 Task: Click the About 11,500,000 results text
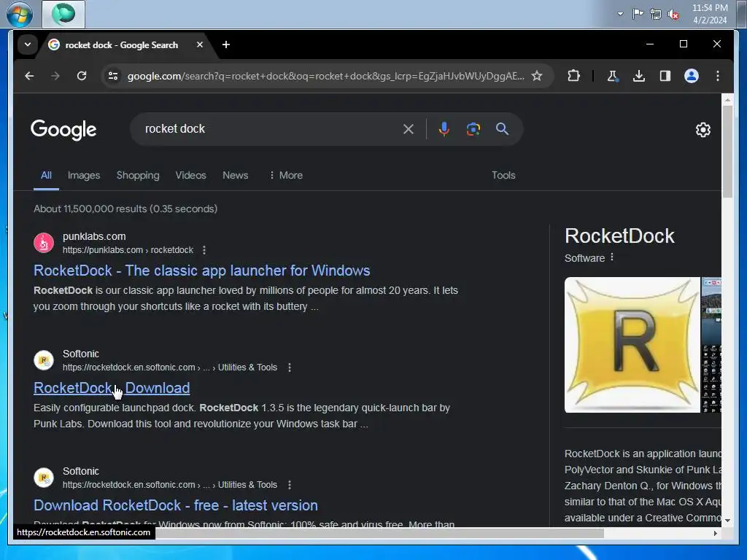coord(125,209)
